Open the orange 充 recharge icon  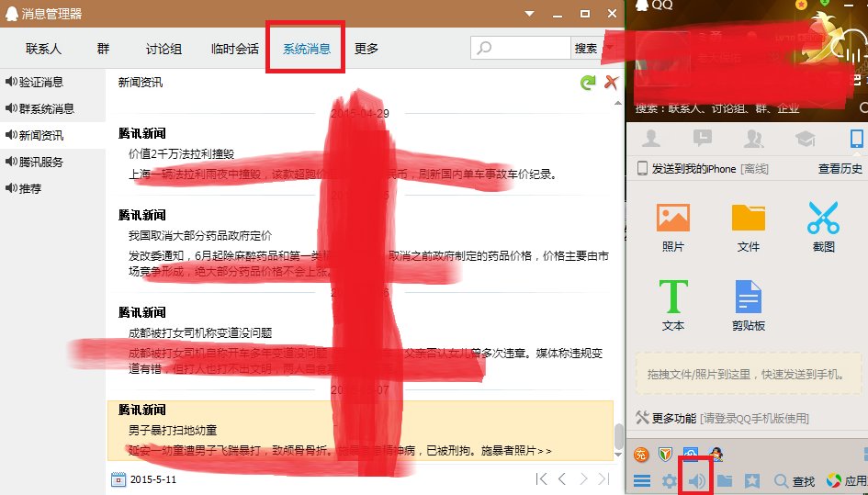point(641,455)
